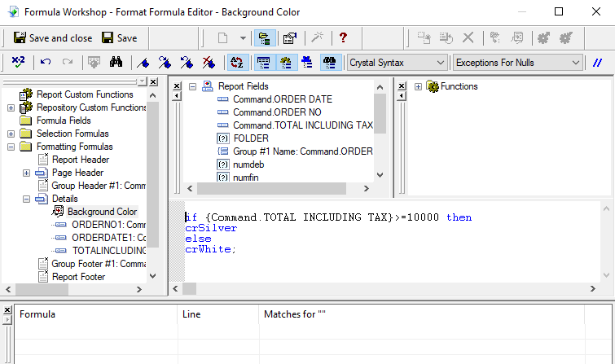Collapse the Report Fields node
This screenshot has width=615, height=364.
click(192, 86)
